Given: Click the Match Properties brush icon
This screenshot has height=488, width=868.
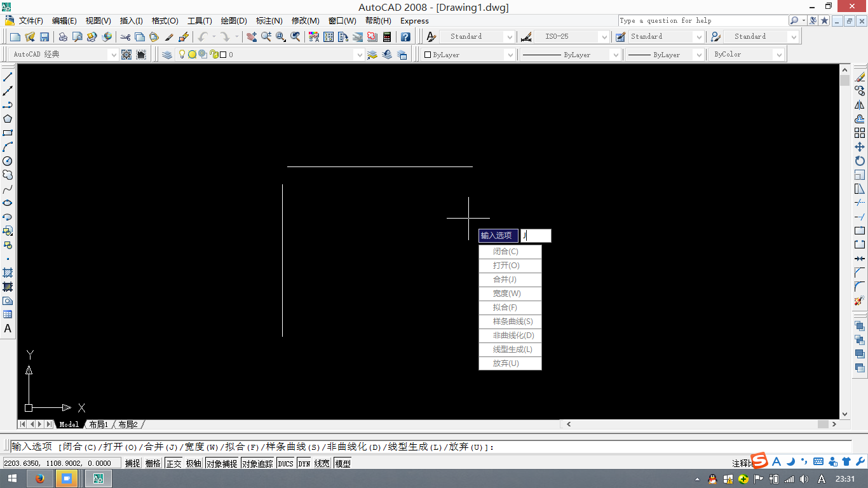Looking at the screenshot, I should 169,37.
